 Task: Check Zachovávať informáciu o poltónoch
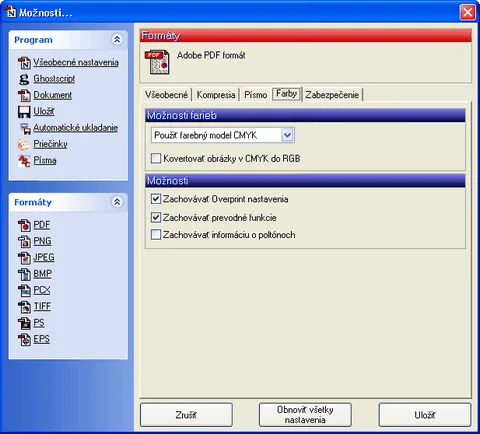[x=156, y=235]
